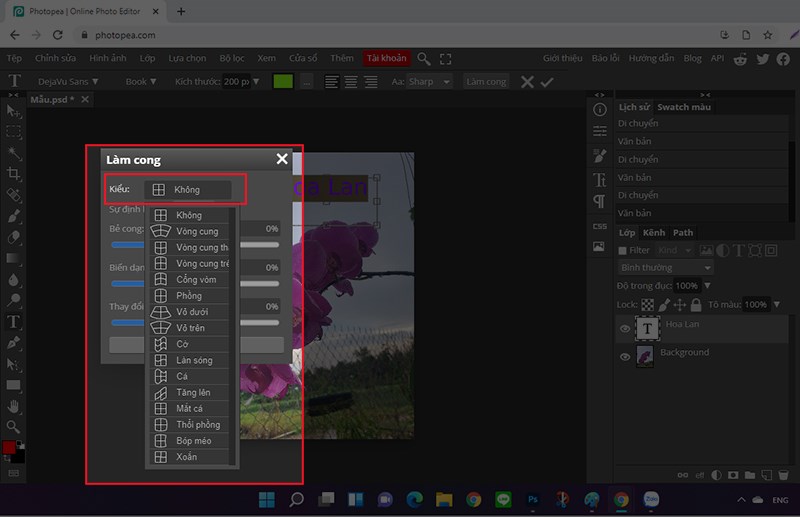
Task: Hide the Hoa Lan text layer
Action: coord(625,328)
